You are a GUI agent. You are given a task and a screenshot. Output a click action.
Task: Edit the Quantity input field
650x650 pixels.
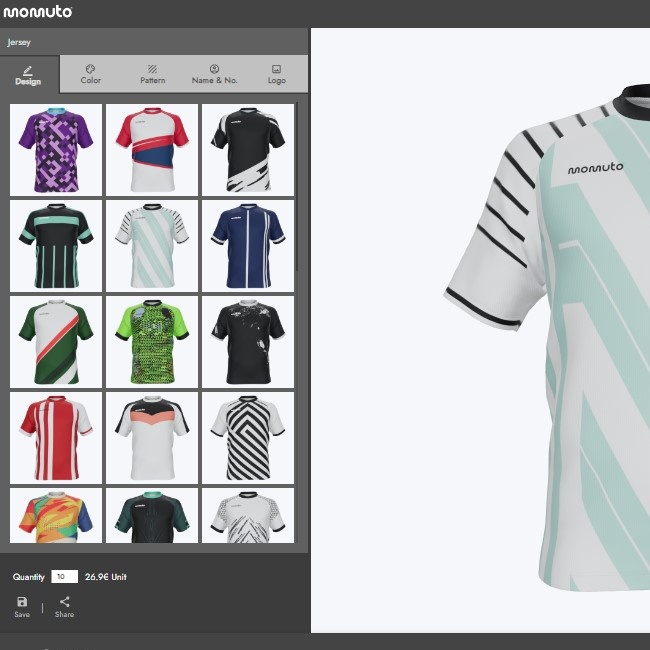(64, 577)
